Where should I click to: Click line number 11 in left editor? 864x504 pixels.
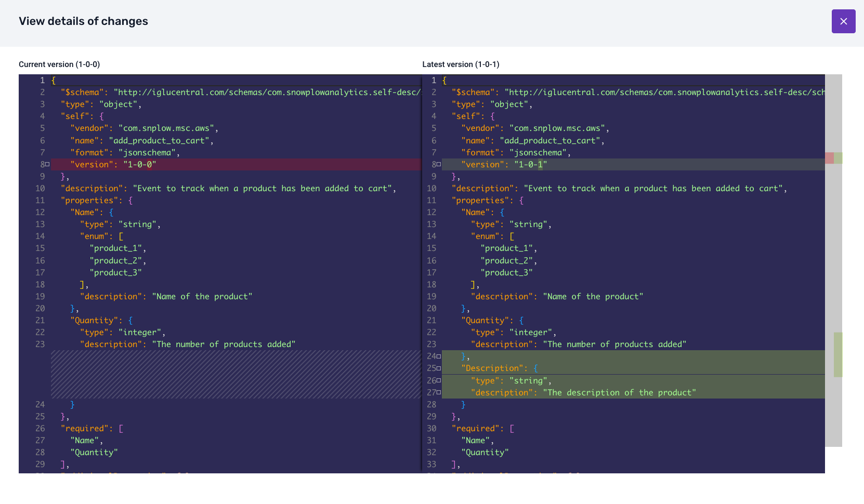40,201
